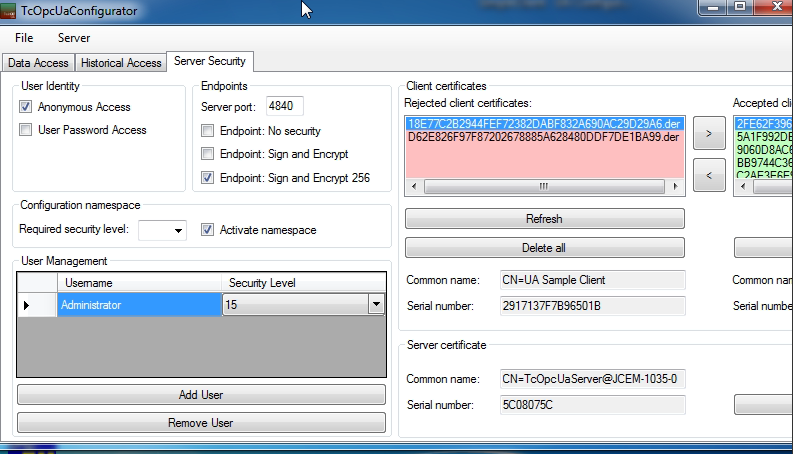Expand Security Level dropdown for Administrator
Viewport: 793px width, 454px height.
click(x=376, y=305)
